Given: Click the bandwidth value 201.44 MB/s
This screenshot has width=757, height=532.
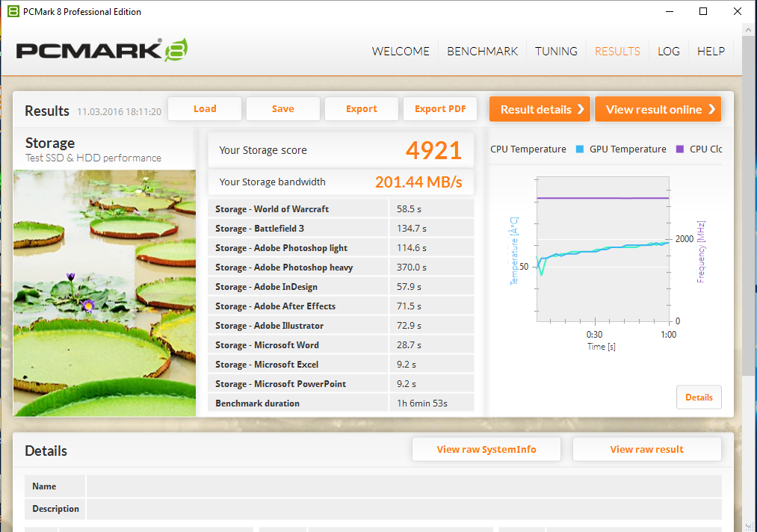Looking at the screenshot, I should (418, 182).
